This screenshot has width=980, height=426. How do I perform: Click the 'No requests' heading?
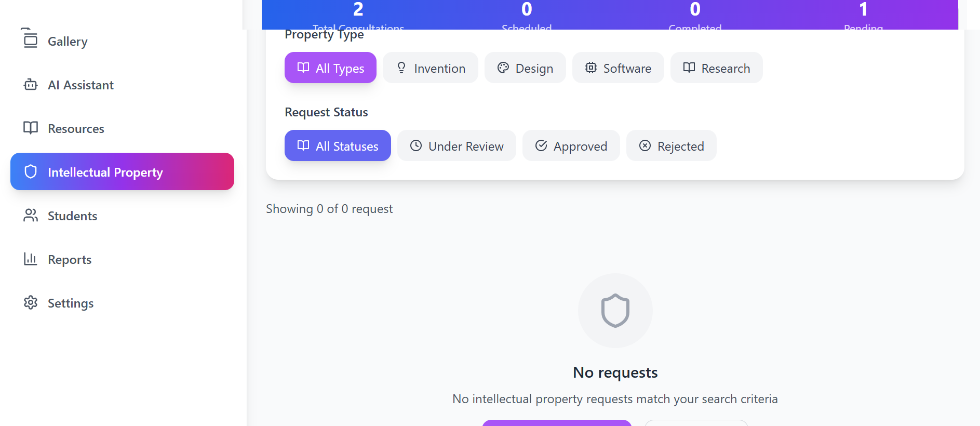[615, 372]
